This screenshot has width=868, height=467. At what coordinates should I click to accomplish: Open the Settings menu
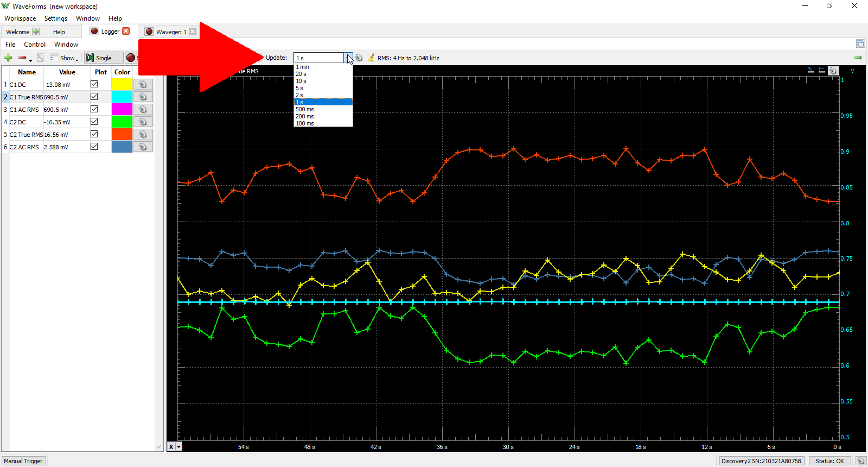point(56,18)
